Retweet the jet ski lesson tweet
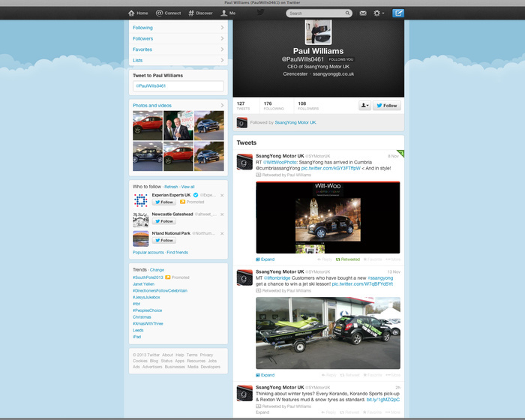Image resolution: width=525 pixels, height=420 pixels. tap(349, 375)
